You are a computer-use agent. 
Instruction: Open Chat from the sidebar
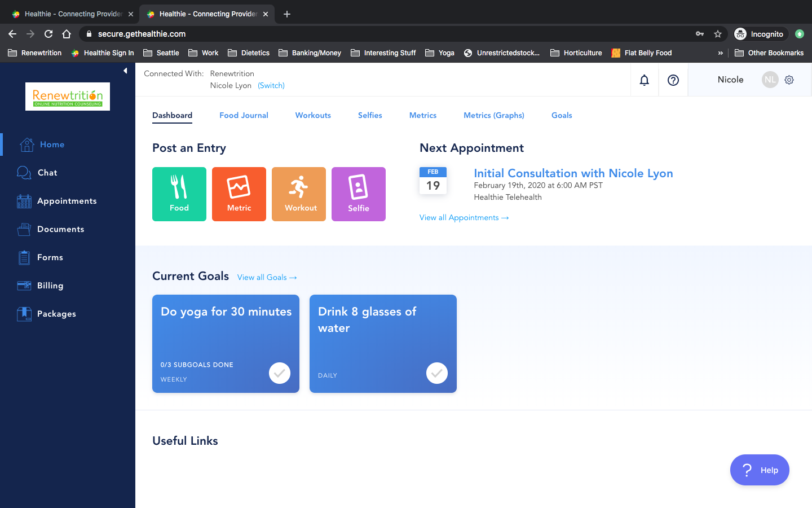pos(47,173)
